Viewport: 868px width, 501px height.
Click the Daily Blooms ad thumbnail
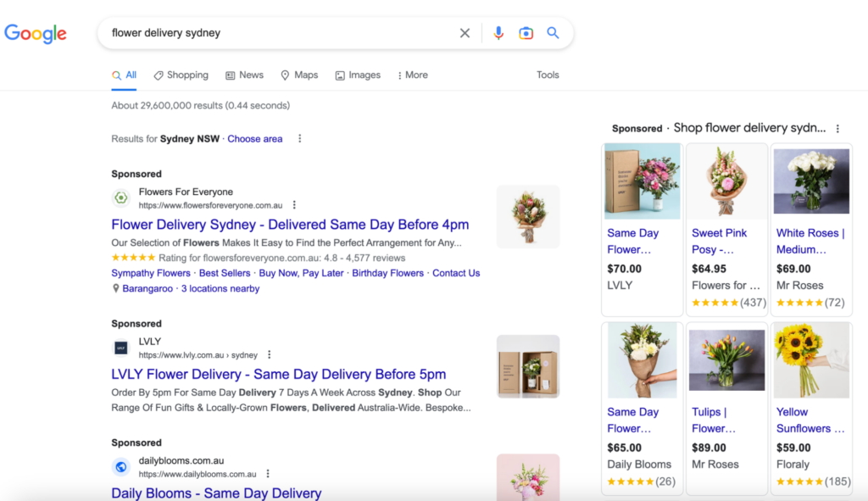[x=528, y=477]
